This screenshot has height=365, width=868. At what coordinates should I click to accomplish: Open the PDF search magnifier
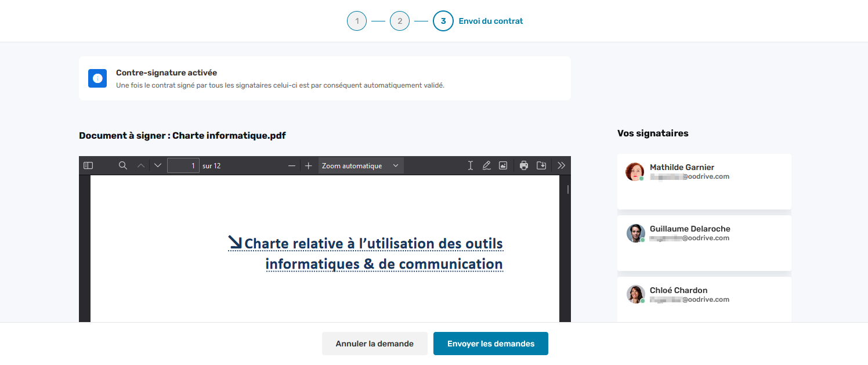[x=123, y=165]
